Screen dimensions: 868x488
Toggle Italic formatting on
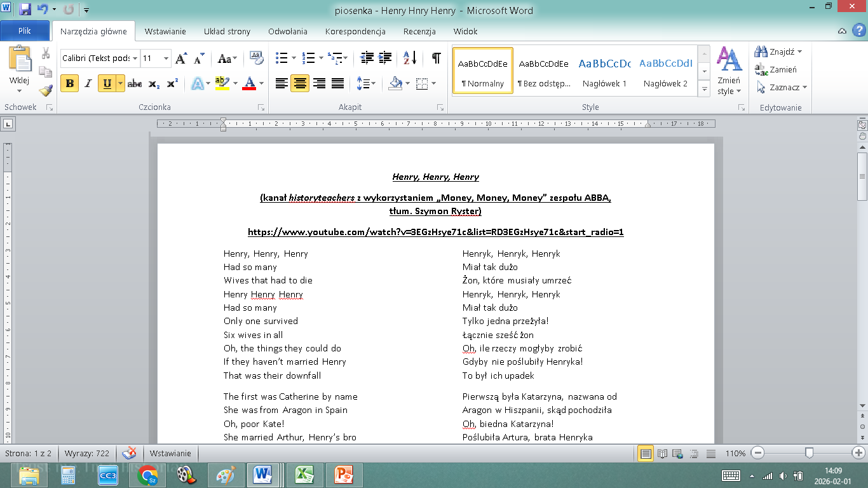(88, 84)
